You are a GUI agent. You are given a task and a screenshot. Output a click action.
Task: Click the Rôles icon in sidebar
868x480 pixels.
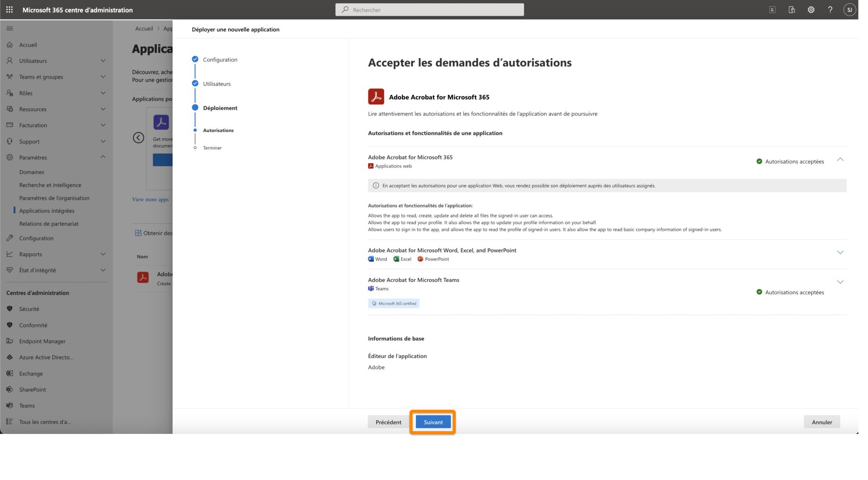point(9,93)
